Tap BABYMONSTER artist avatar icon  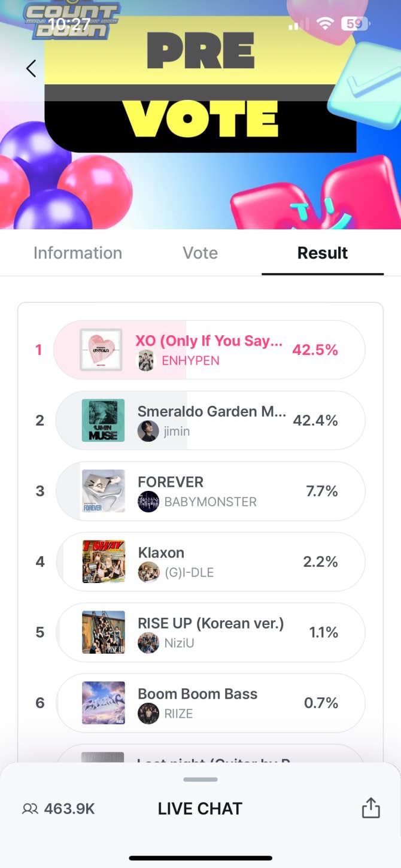click(148, 502)
